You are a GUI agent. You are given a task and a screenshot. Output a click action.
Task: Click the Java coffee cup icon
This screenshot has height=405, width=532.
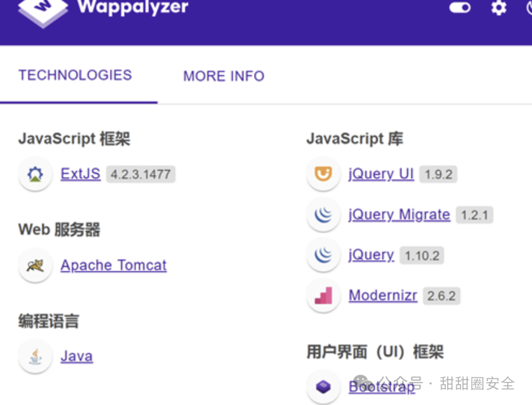[x=35, y=357]
